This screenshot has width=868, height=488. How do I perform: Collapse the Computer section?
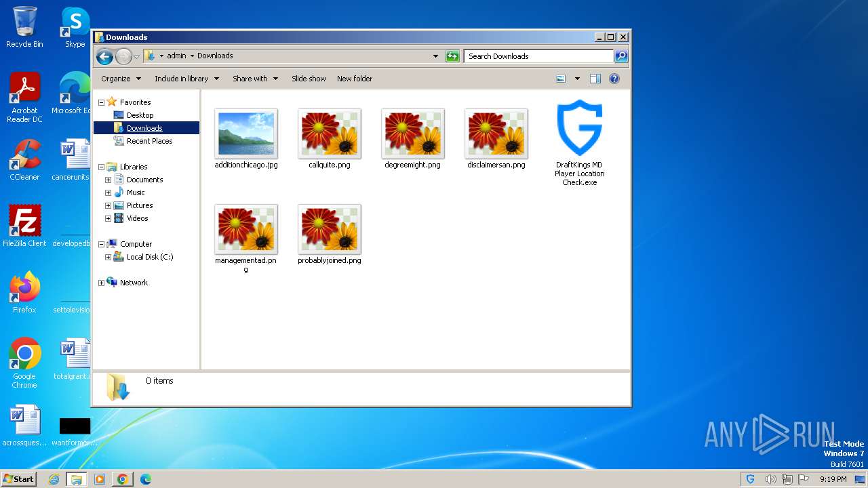(102, 244)
